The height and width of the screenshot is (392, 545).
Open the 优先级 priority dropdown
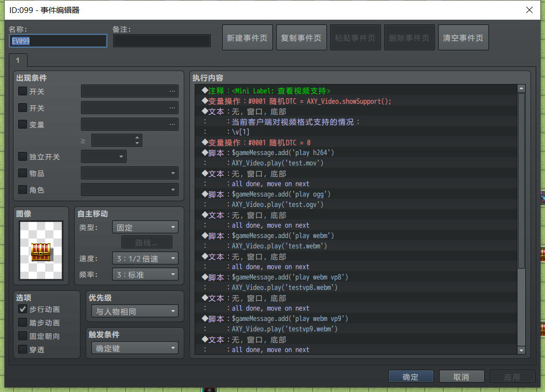pyautogui.click(x=135, y=312)
